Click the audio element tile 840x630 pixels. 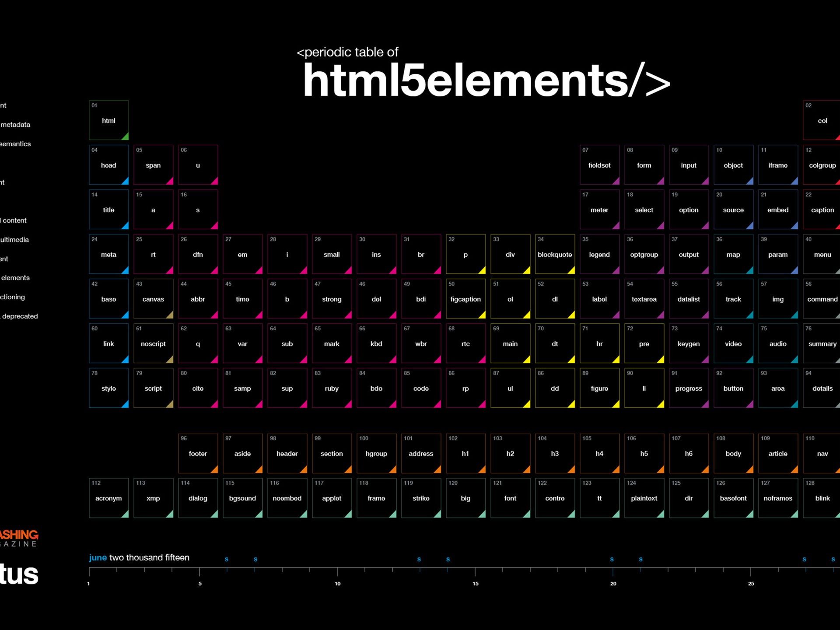click(x=777, y=343)
